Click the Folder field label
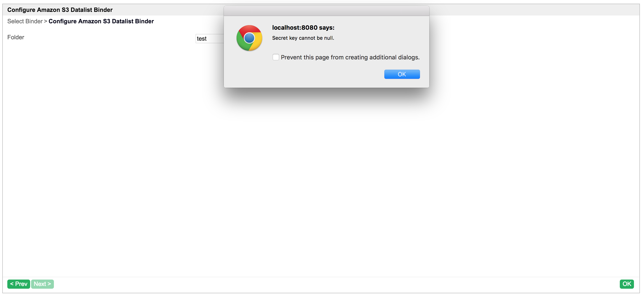Viewport: 644px width, 296px height. 16,37
